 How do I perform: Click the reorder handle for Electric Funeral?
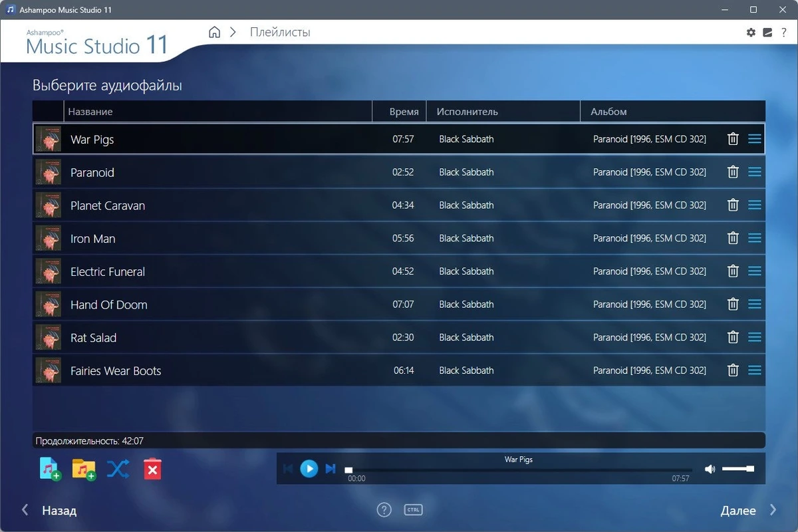coord(755,271)
